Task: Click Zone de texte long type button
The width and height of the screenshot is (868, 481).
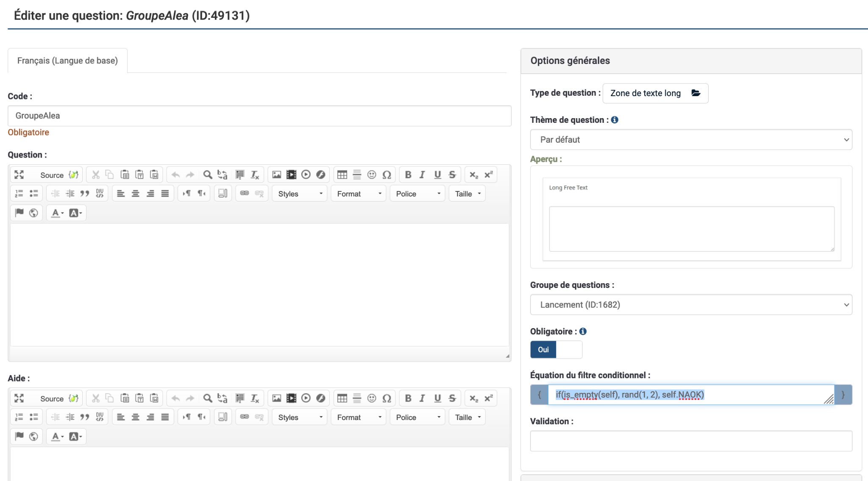Action: pos(655,93)
